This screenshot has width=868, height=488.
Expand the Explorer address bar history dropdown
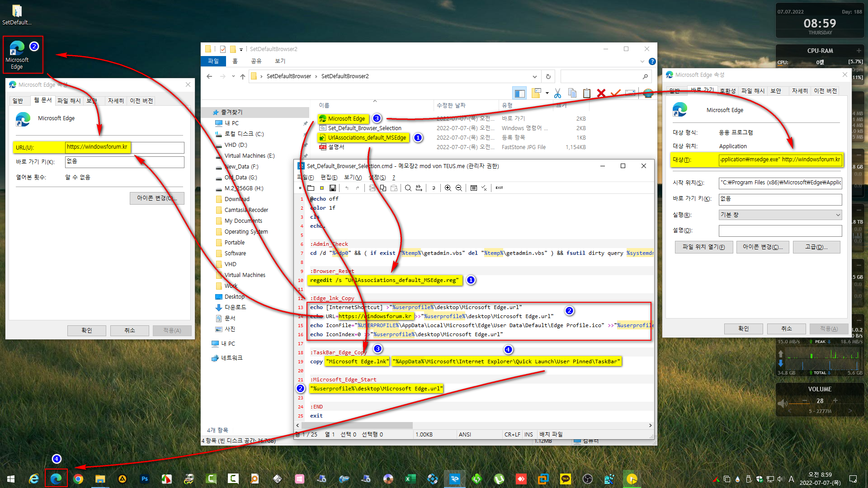click(x=535, y=76)
